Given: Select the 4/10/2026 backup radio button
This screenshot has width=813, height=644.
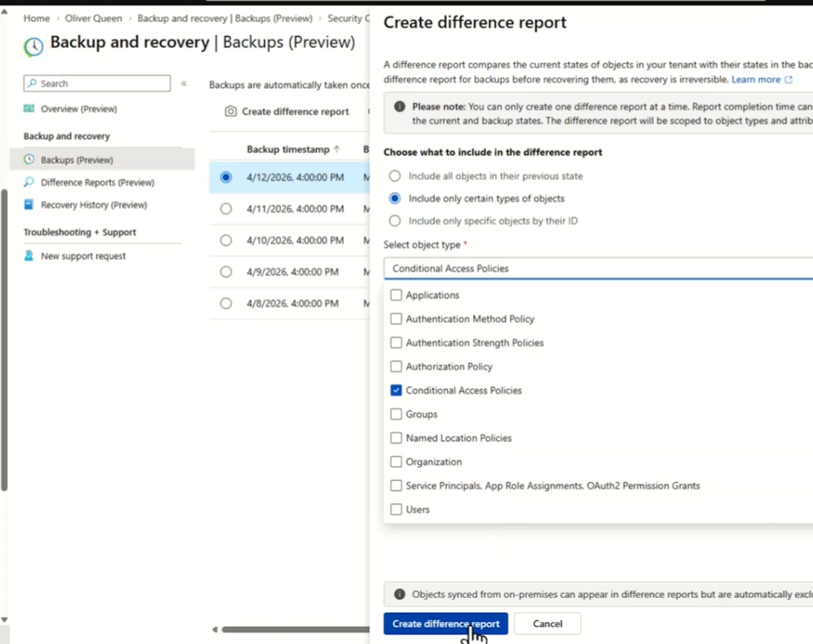Looking at the screenshot, I should [x=226, y=241].
